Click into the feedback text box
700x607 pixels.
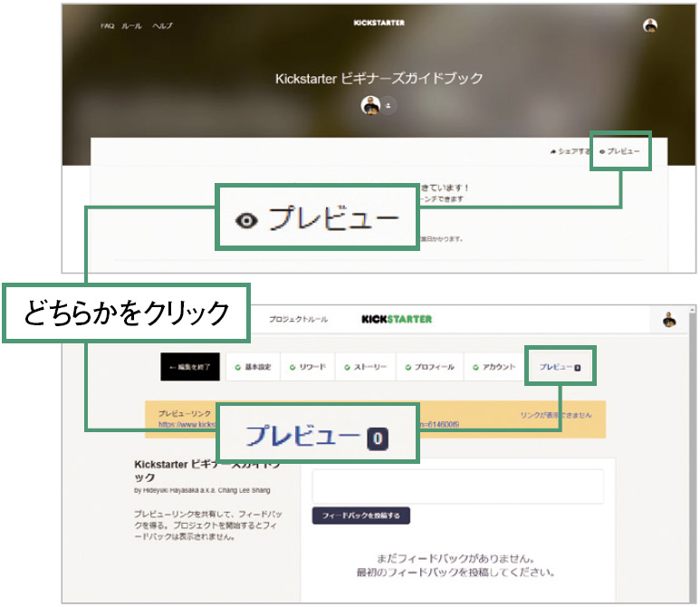click(x=457, y=486)
